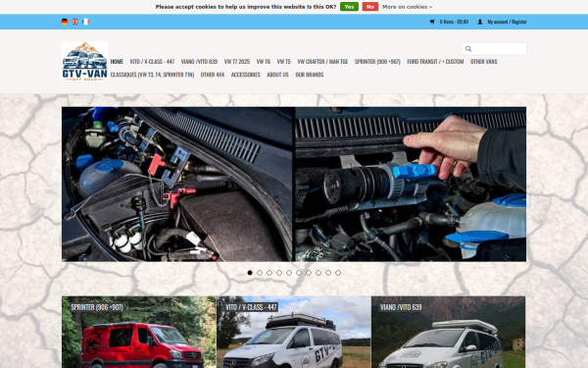
Task: Select the eighth slider dot
Action: point(318,273)
